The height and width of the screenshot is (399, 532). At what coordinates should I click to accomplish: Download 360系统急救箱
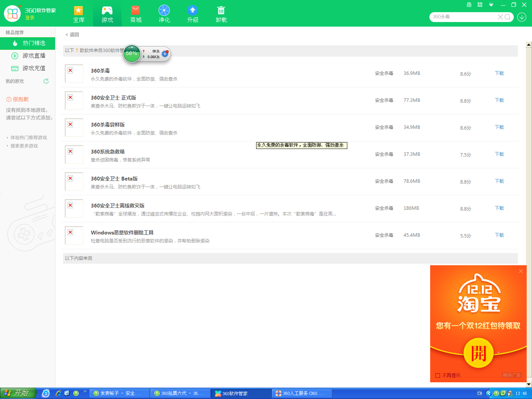click(x=499, y=154)
